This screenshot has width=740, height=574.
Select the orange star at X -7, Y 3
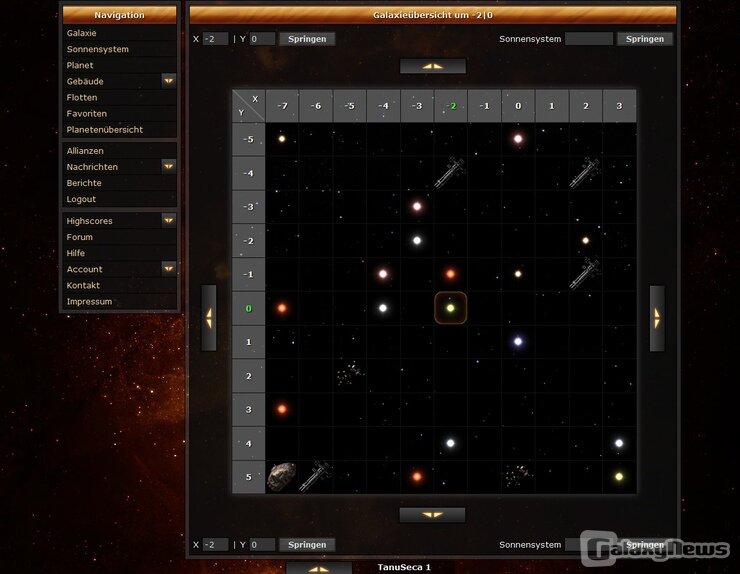[282, 409]
